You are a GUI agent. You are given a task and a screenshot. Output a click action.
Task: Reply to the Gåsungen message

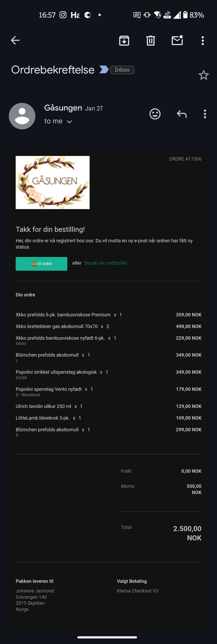[x=182, y=114]
